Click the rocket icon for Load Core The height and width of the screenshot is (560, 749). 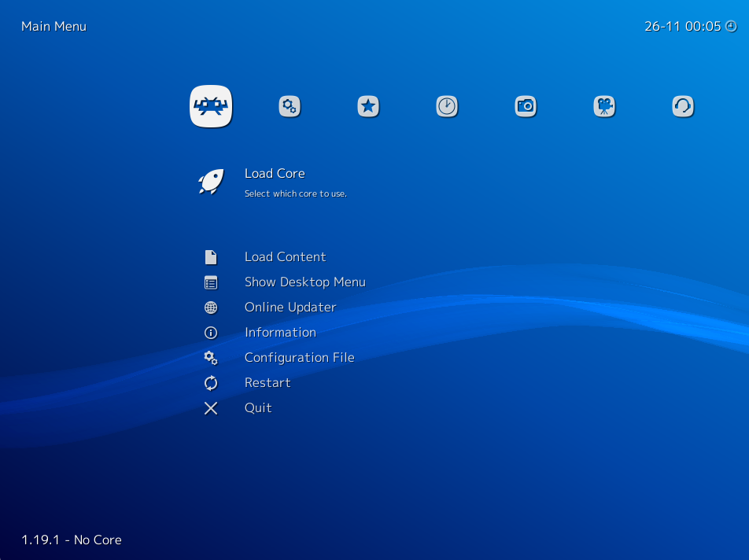[x=211, y=182]
